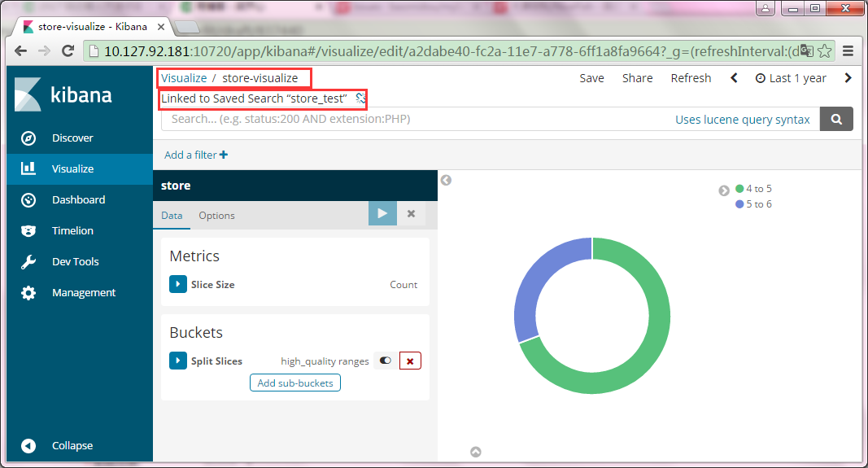This screenshot has height=468, width=868.
Task: Click the Visualize breadcrumb link
Action: pos(184,78)
